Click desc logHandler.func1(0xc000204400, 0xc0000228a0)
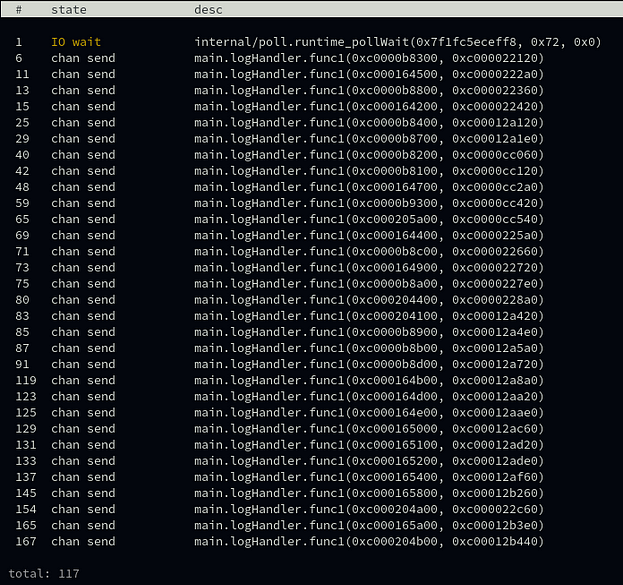Image resolution: width=623 pixels, height=585 pixels. [369, 300]
